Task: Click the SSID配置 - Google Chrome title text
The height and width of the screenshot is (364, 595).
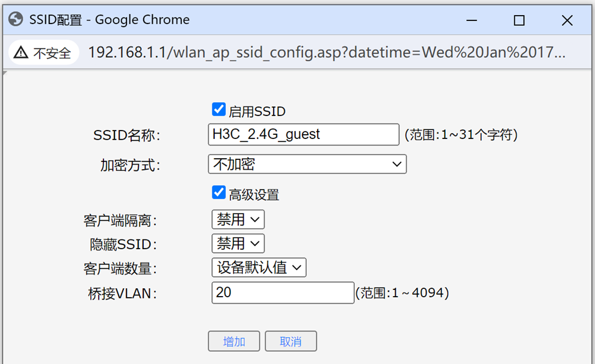Action: pos(109,20)
